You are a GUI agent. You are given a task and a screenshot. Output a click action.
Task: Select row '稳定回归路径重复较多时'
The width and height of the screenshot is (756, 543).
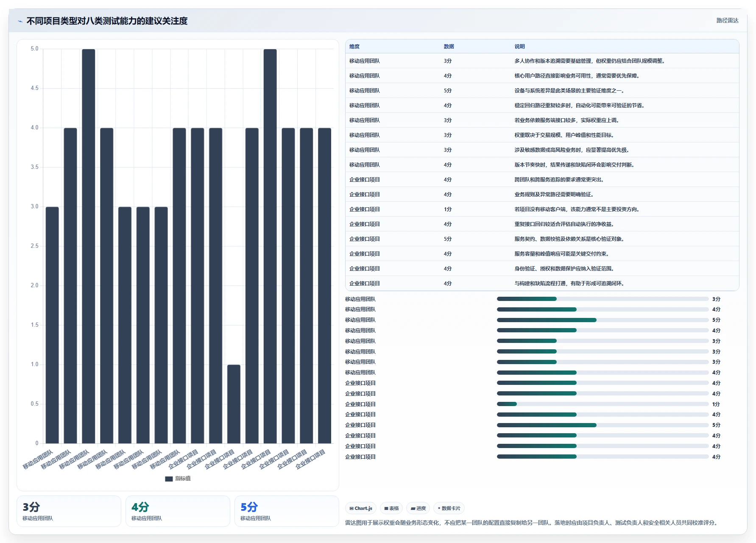tap(542, 106)
